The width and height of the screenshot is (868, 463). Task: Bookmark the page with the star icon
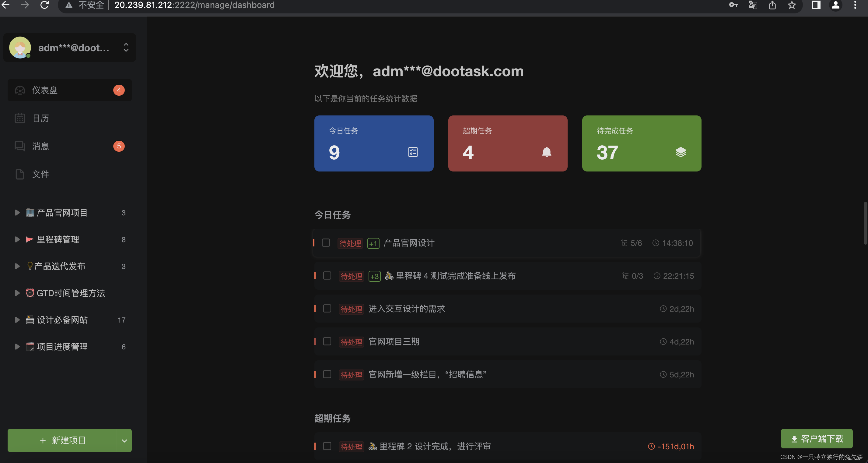(792, 5)
